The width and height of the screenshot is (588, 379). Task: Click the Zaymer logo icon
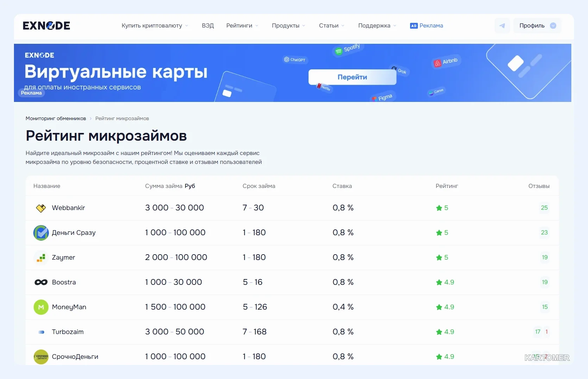point(41,258)
